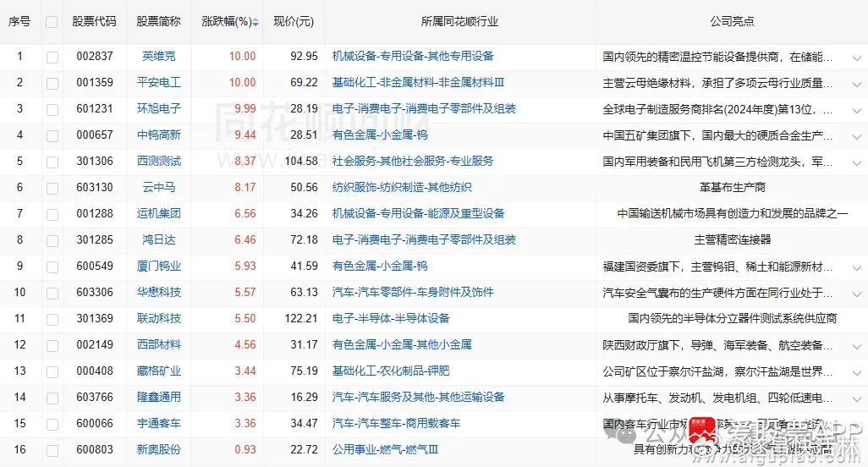Click the 公司亮点 column header

point(732,22)
